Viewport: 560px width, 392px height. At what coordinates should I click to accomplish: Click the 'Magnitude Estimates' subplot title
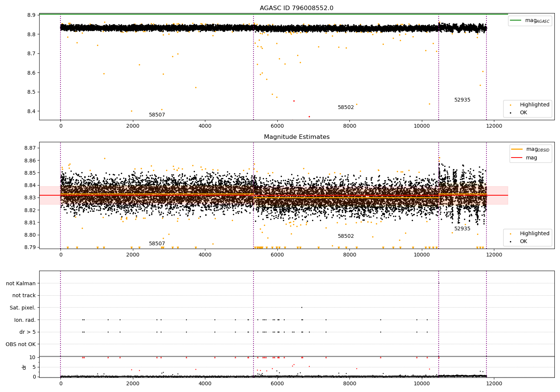click(x=296, y=137)
